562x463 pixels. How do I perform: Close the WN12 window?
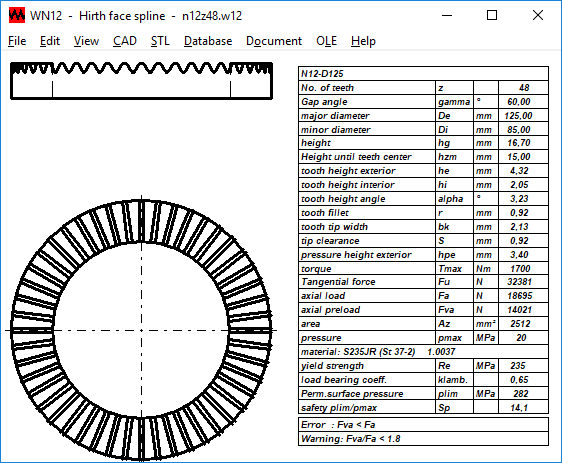click(538, 15)
